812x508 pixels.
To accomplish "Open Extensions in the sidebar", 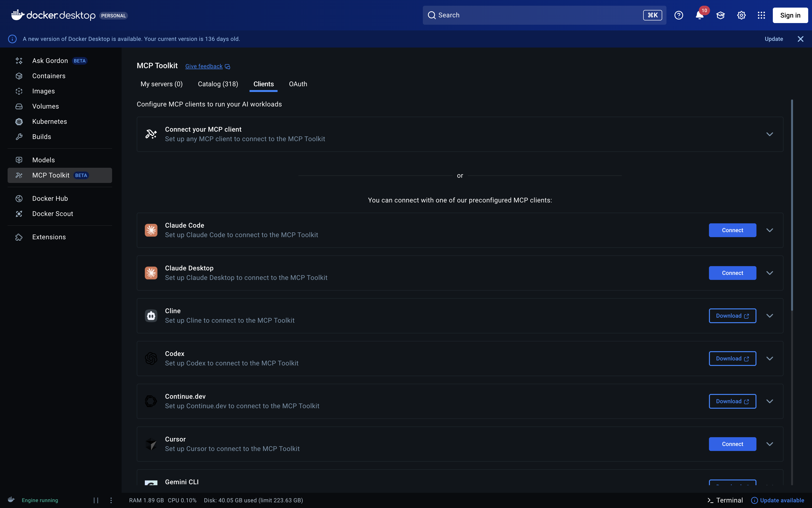I will click(x=60, y=237).
